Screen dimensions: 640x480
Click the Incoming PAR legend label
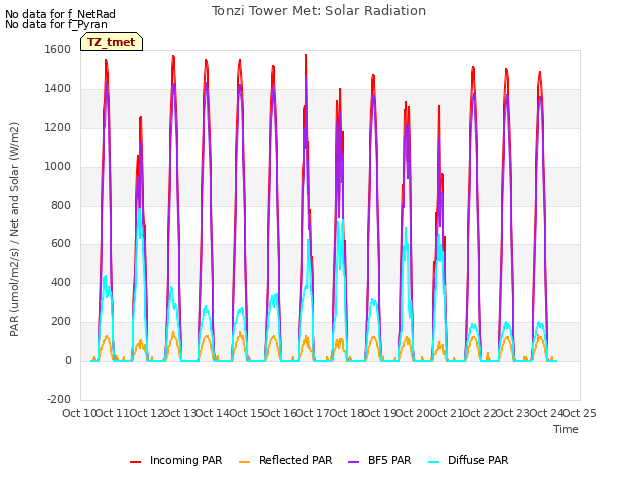tap(186, 460)
